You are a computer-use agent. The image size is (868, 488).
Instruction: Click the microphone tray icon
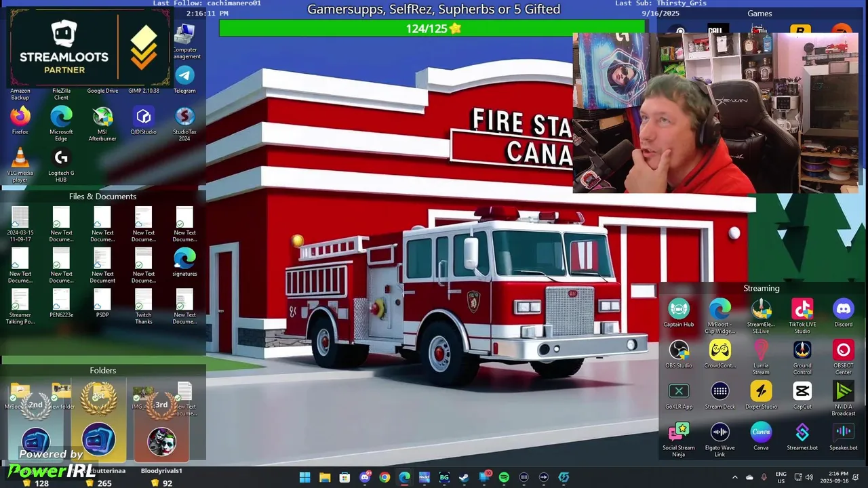tap(764, 477)
